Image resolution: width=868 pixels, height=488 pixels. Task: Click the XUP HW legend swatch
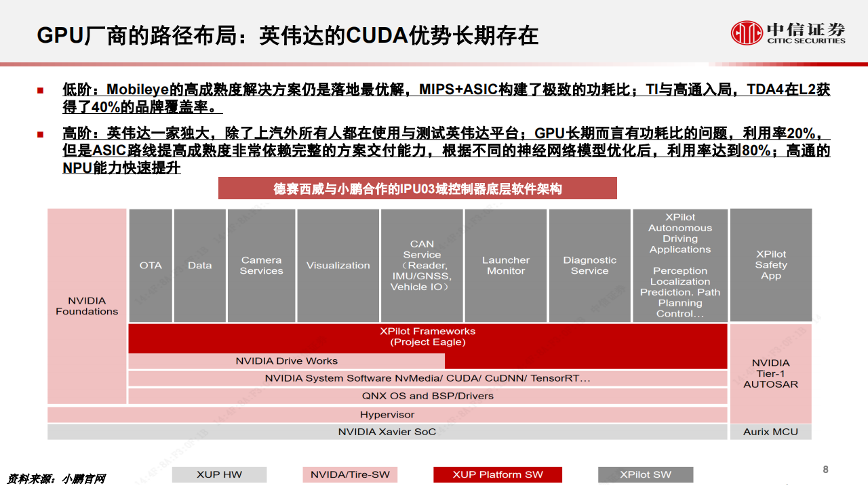point(220,474)
